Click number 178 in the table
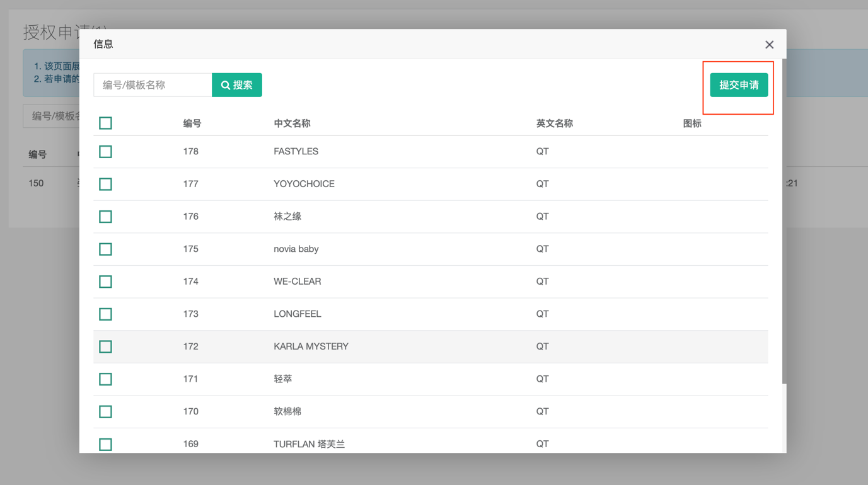The height and width of the screenshot is (485, 868). tap(190, 151)
